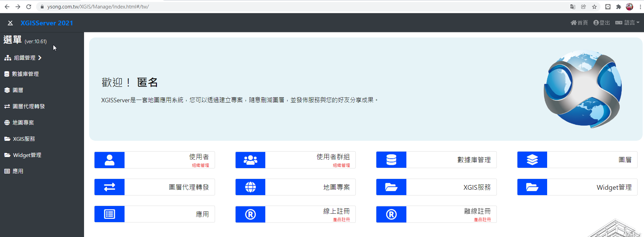Click the blue user icon tile for 使用者
The image size is (644, 237).
(x=109, y=160)
